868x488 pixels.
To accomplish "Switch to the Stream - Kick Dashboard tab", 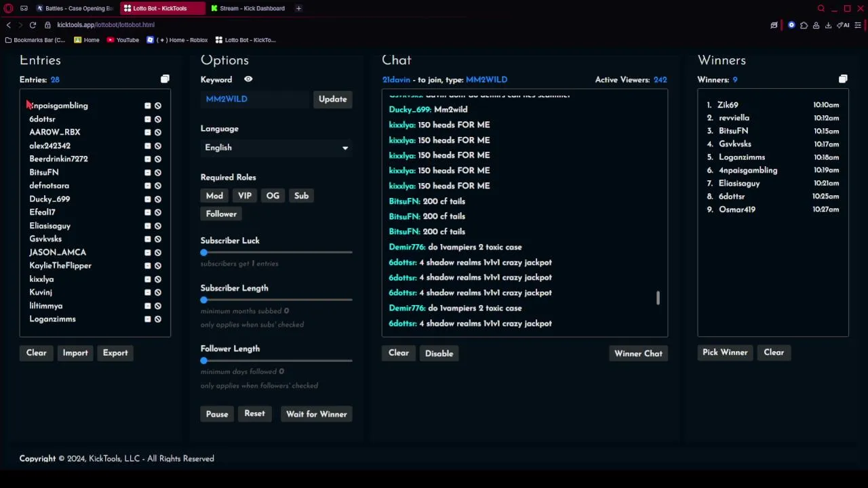I will tap(248, 8).
